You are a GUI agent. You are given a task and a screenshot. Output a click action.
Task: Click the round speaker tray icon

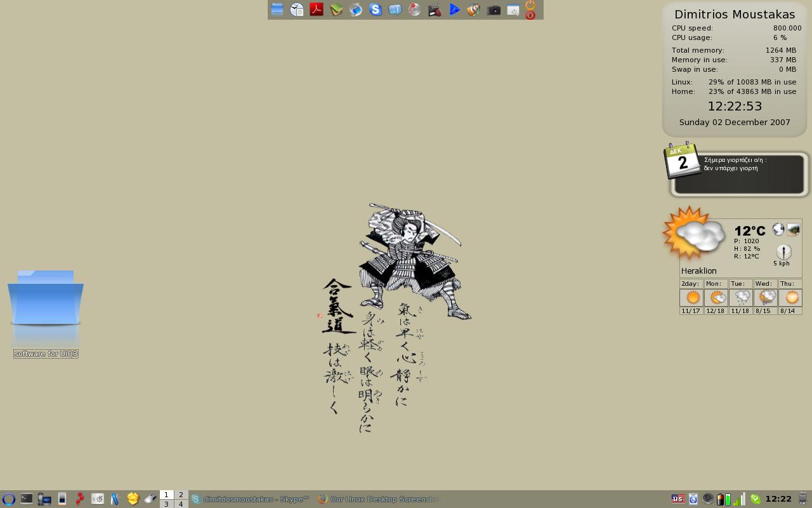click(708, 498)
